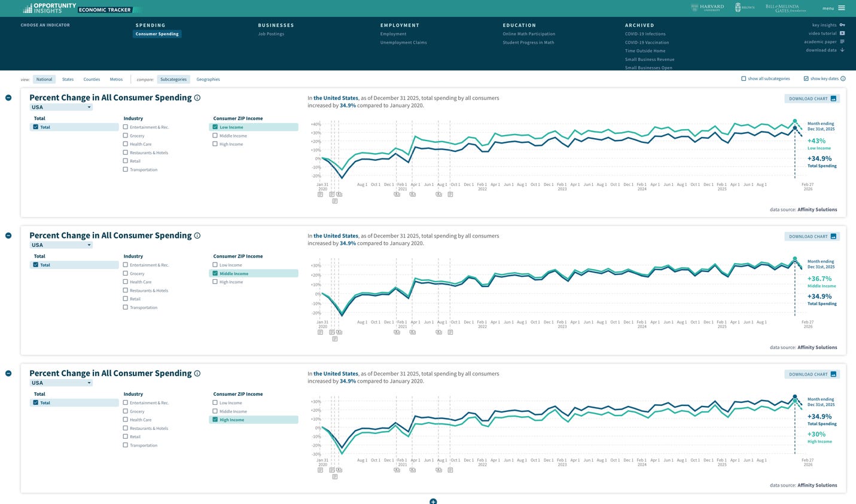The height and width of the screenshot is (504, 856).
Task: Collapse the top panel with its minus icon
Action: (8, 97)
